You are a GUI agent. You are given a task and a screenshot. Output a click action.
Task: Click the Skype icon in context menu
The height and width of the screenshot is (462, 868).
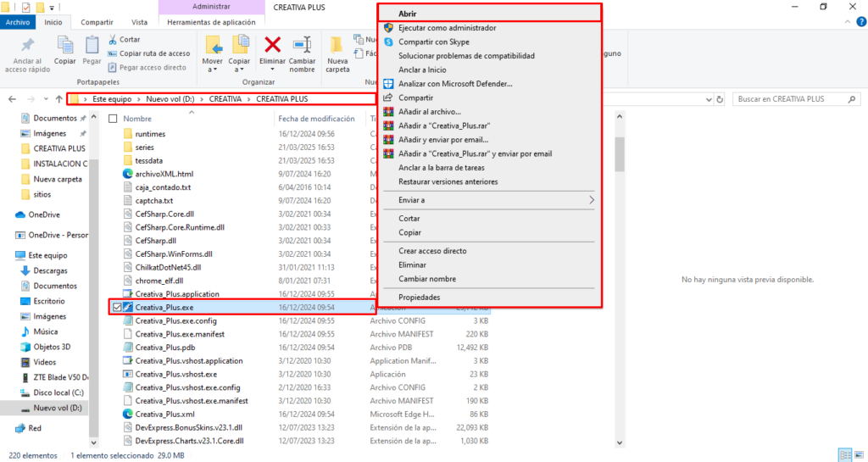point(388,42)
